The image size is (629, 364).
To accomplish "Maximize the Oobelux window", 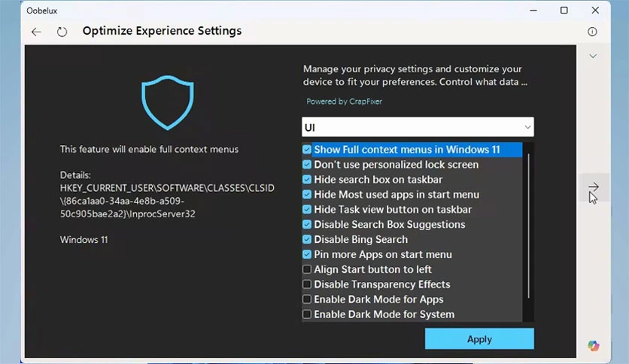I will tap(564, 11).
